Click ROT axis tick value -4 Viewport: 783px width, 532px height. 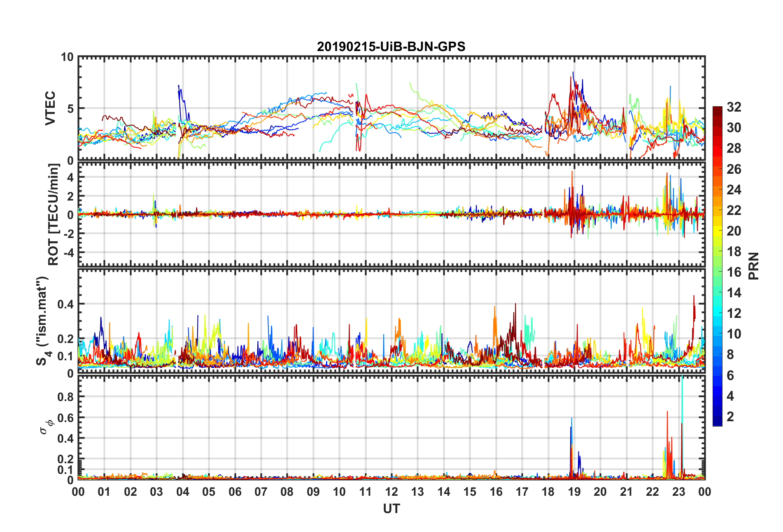(69, 252)
